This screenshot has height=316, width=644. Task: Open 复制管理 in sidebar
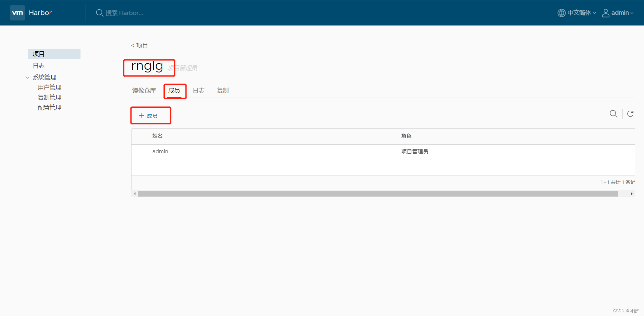tap(49, 98)
